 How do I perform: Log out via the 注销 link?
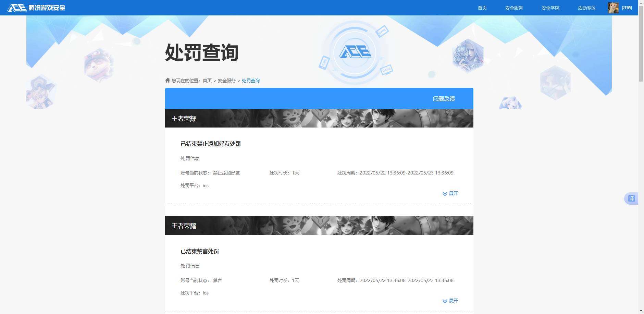point(626,8)
